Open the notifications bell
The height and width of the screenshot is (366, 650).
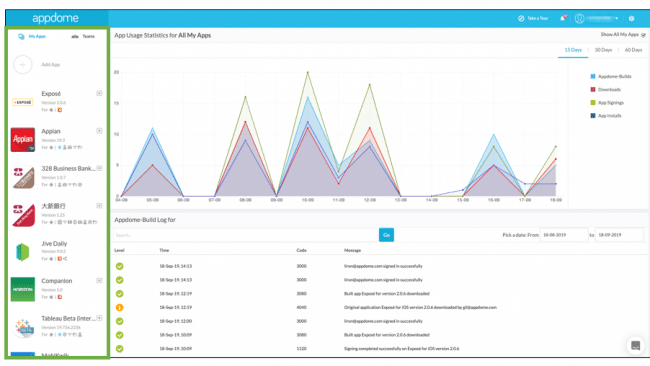tap(563, 18)
